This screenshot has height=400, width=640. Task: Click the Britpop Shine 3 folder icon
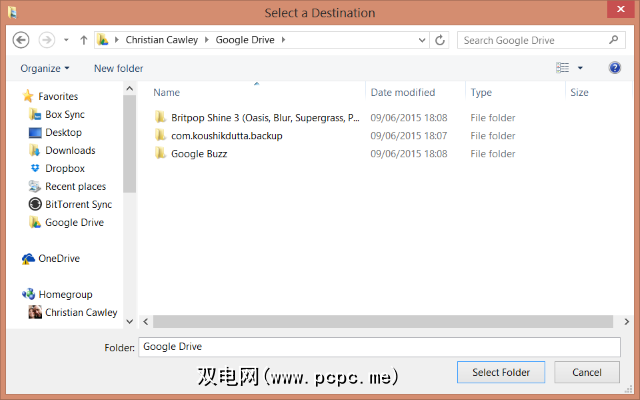[x=160, y=117]
